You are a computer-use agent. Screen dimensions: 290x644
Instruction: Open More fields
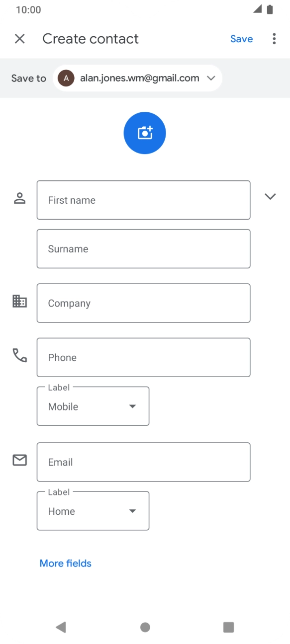pyautogui.click(x=65, y=563)
